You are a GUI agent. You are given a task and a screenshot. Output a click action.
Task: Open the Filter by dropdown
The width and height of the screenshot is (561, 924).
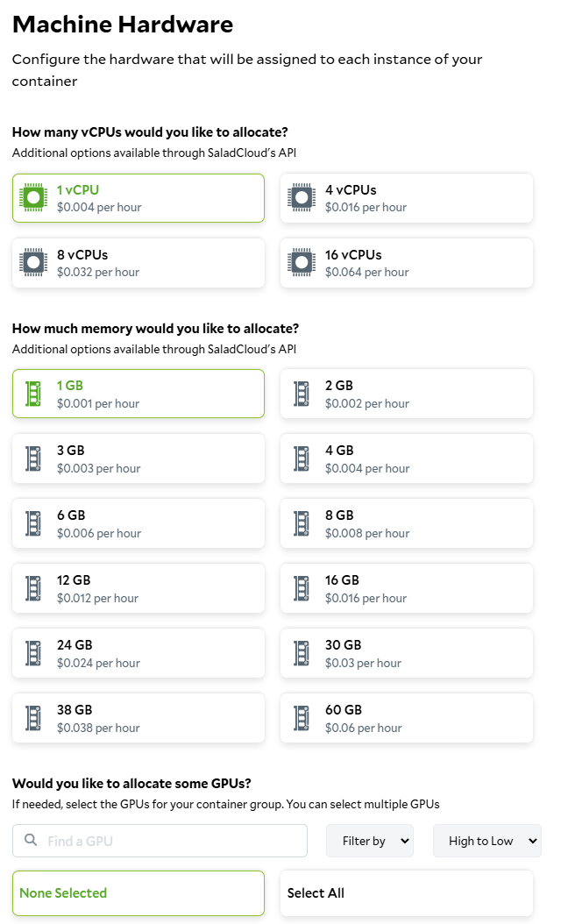[x=370, y=841]
